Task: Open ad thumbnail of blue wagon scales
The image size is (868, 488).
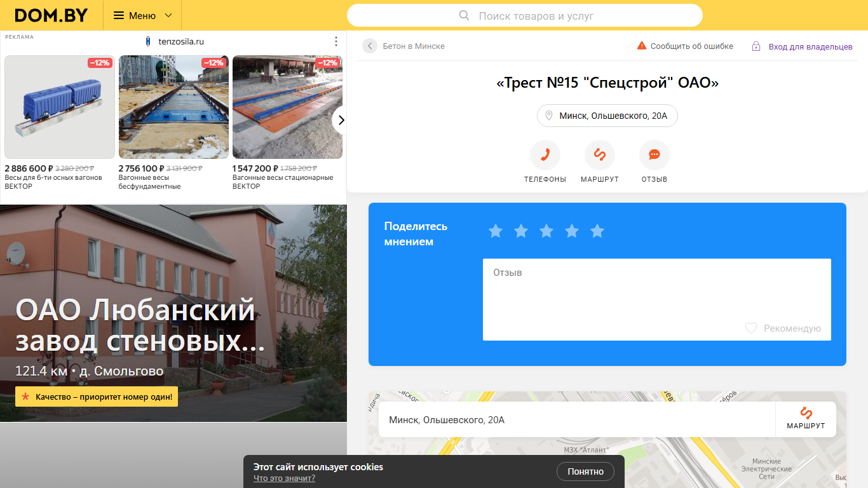Action: (x=60, y=107)
